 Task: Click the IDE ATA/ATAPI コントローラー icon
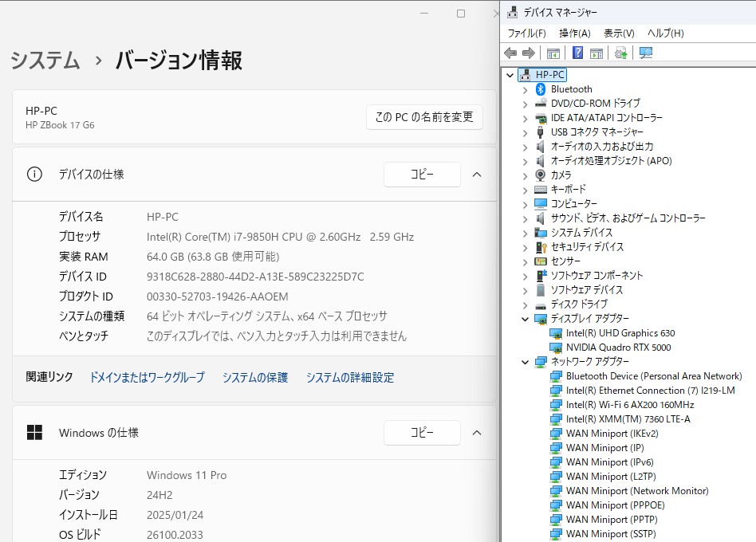pyautogui.click(x=541, y=117)
